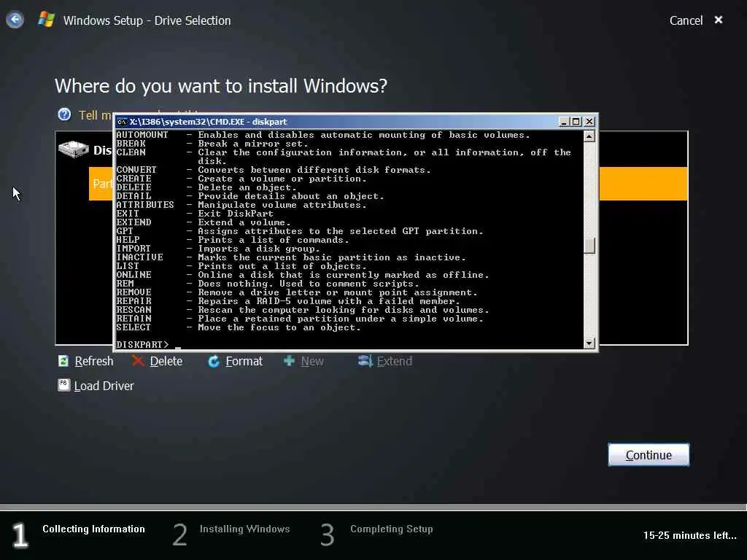Click the disabled Extend link
This screenshot has width=747, height=560.
click(x=395, y=362)
